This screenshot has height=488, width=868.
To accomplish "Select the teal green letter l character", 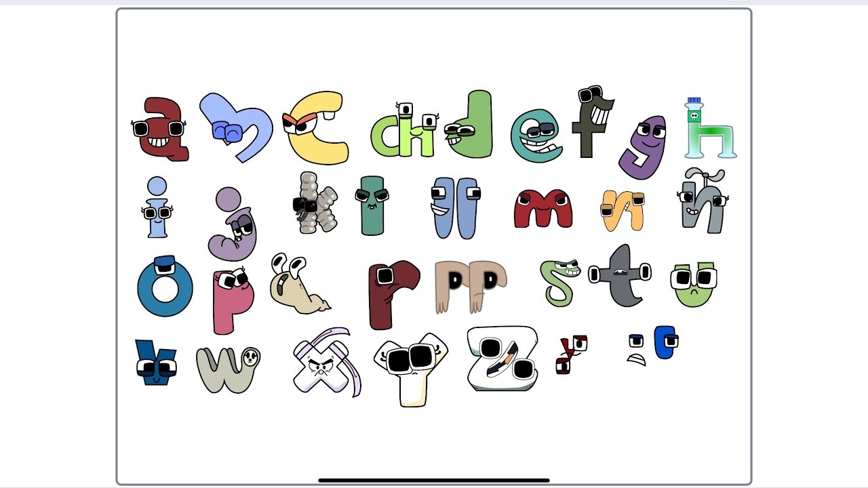I will click(372, 205).
